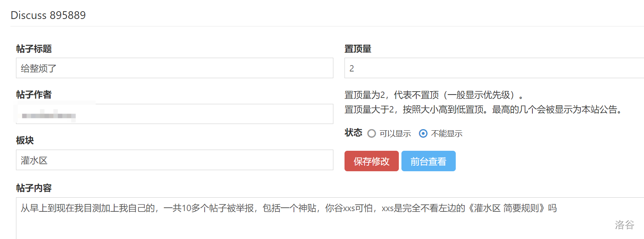Click the 洛谷 watermark logo
The height and width of the screenshot is (239, 644).
pos(624,224)
